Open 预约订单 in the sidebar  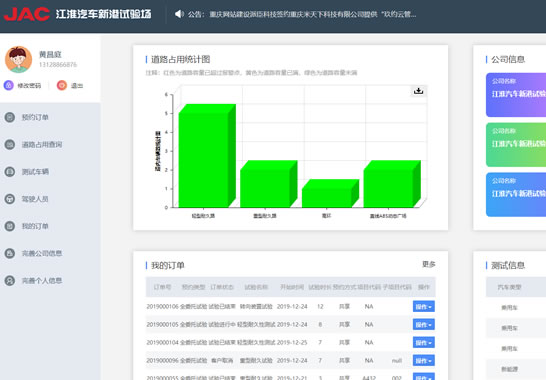tap(35, 117)
